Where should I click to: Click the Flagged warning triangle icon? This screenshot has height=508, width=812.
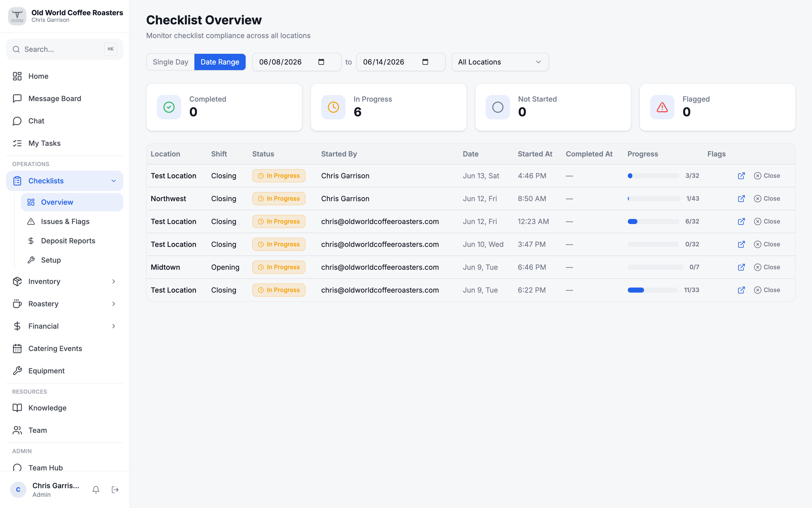662,107
